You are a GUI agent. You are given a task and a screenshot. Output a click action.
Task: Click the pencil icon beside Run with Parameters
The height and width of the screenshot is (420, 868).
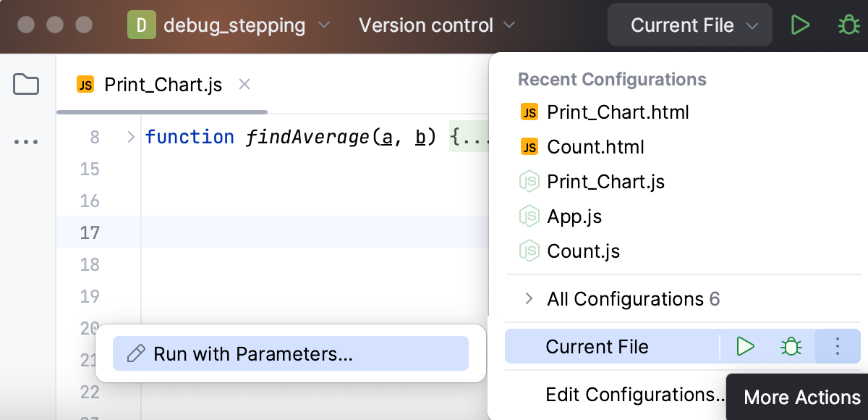pyautogui.click(x=134, y=353)
